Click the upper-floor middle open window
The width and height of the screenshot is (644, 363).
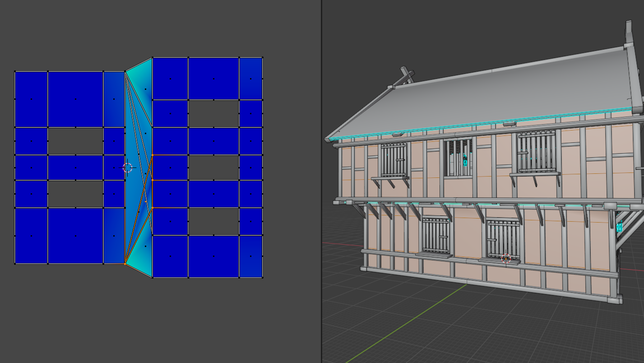tap(458, 158)
